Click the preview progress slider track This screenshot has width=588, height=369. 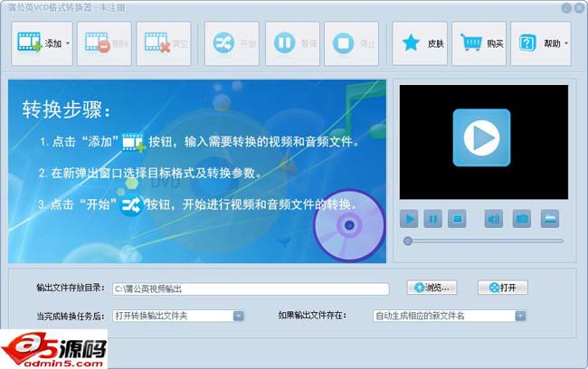coord(484,241)
